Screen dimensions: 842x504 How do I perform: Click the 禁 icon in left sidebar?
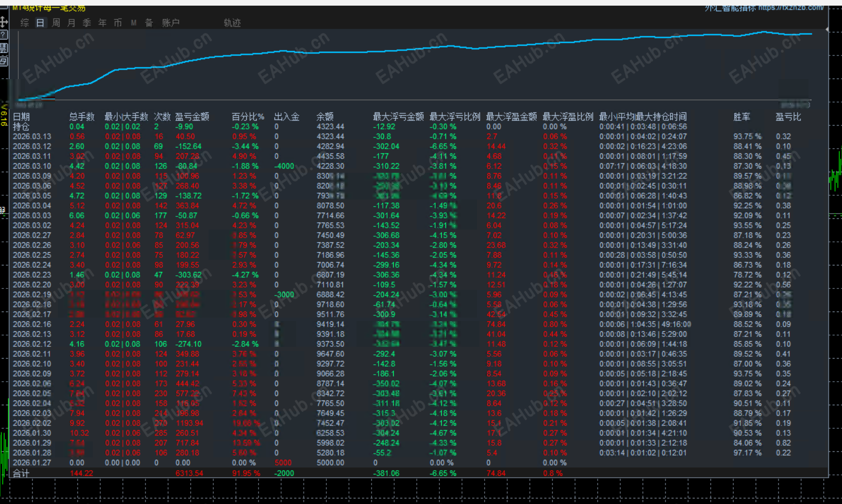[4, 48]
